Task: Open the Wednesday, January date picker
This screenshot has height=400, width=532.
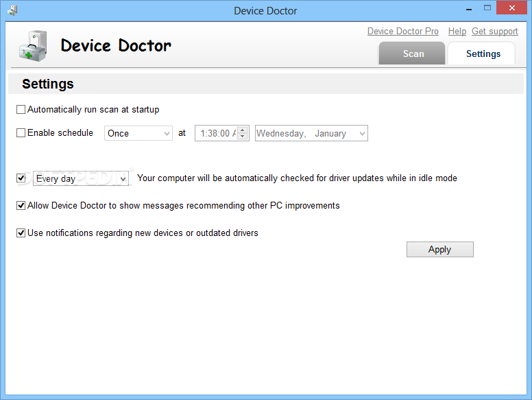Action: tap(311, 133)
